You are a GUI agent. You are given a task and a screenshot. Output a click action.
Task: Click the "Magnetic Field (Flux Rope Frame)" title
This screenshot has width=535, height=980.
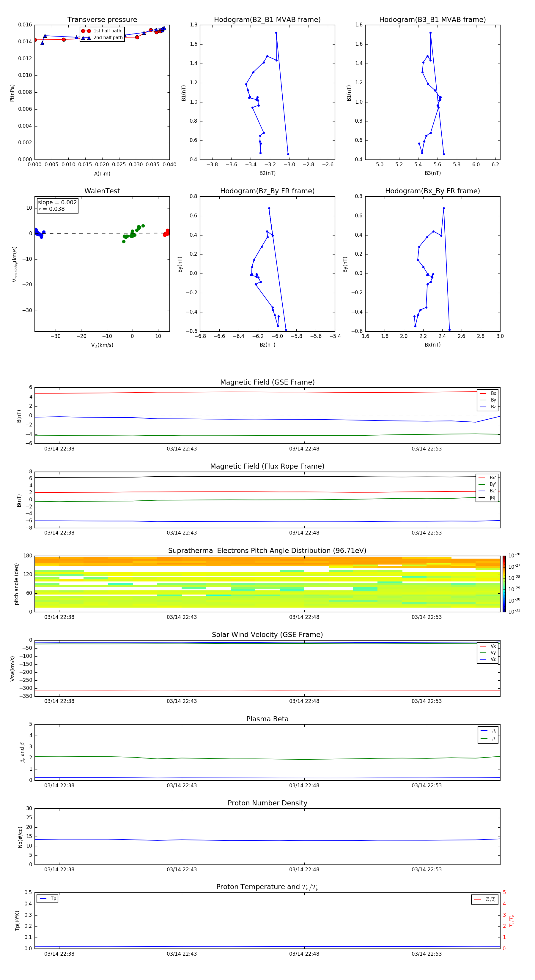(267, 467)
